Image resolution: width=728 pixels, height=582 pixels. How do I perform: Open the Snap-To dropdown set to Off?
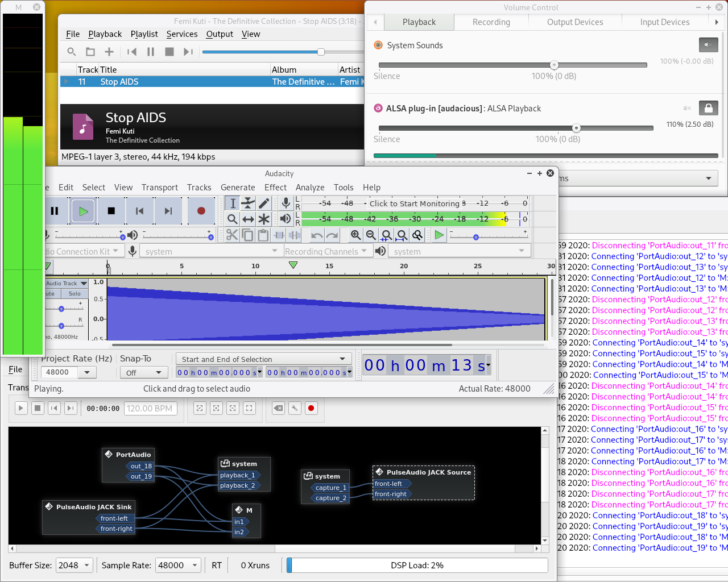coord(144,372)
